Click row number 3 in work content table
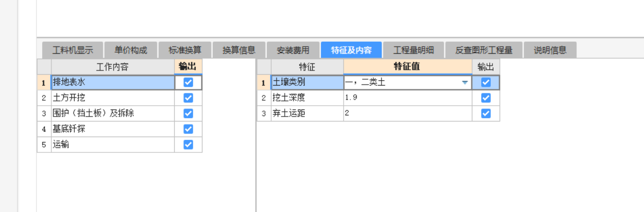The image size is (644, 212). coord(44,114)
